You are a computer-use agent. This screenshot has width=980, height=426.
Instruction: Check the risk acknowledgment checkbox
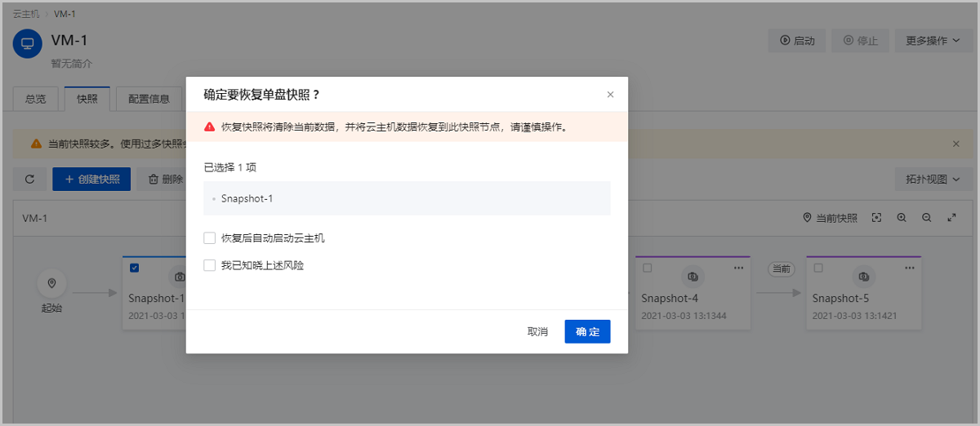pos(210,265)
